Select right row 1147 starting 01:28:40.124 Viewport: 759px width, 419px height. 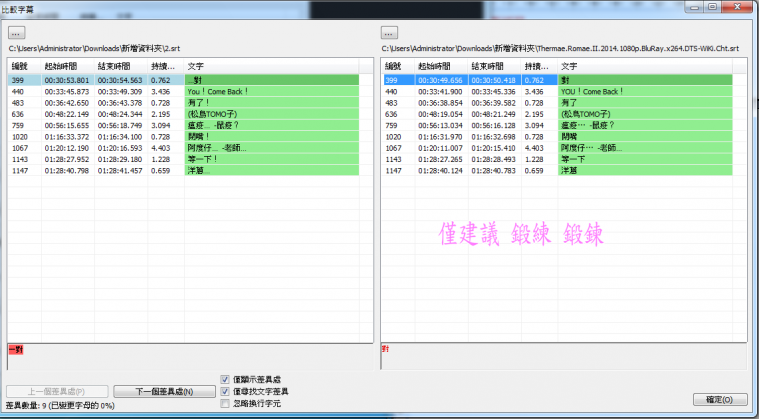[x=557, y=170]
